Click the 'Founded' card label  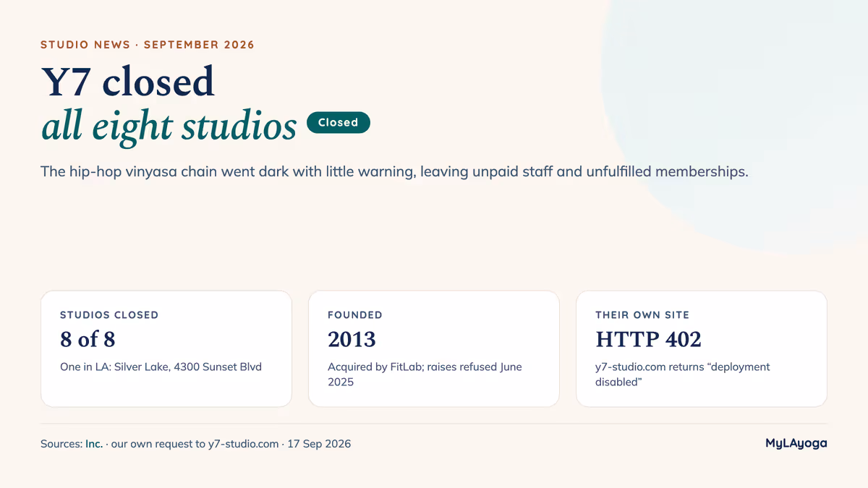pos(355,315)
